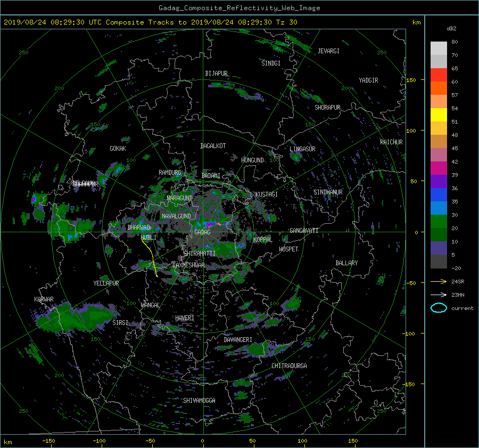Click the blue 36 dBZ color swatch
This screenshot has width=479, height=448.
click(439, 194)
